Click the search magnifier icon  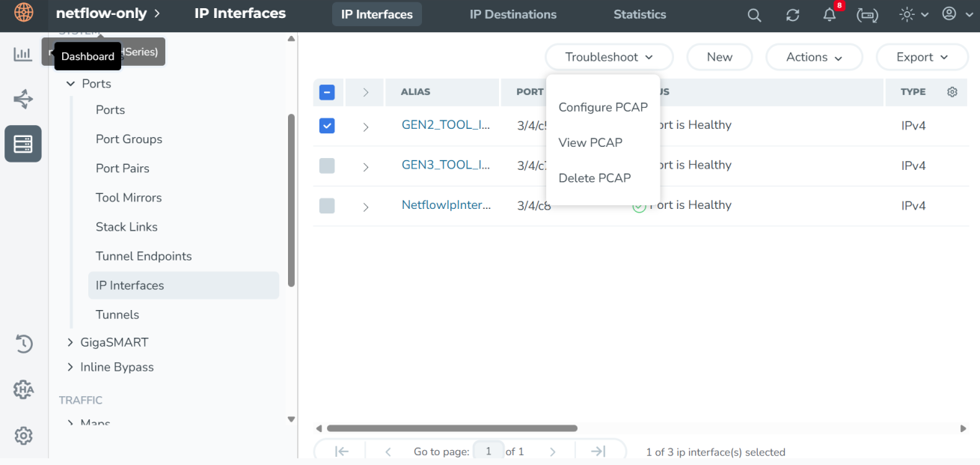(754, 15)
